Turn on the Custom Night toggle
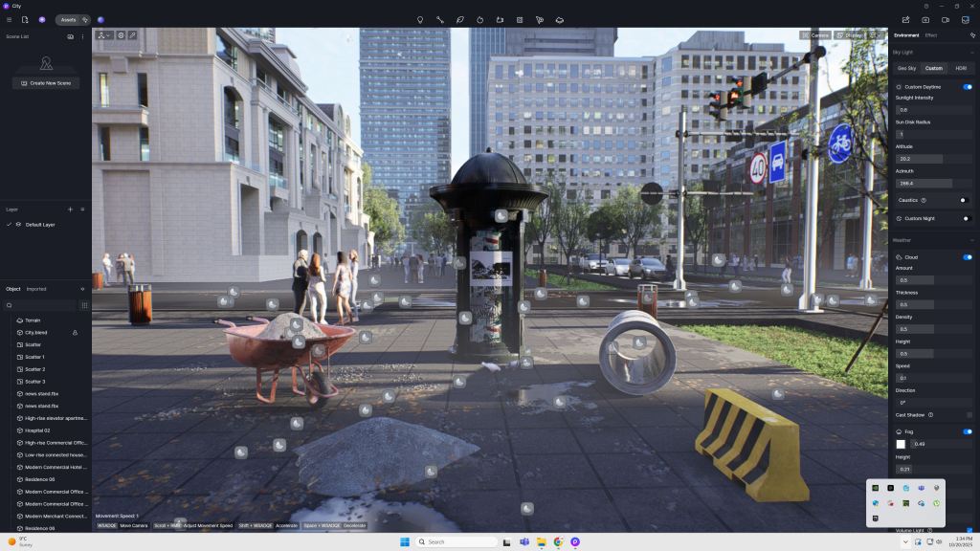980x551 pixels. (965, 218)
